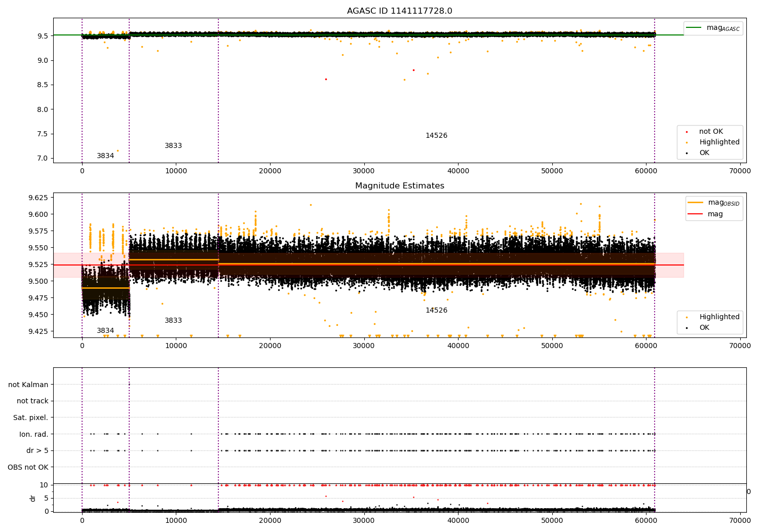Select 'OK' legend entry in Magnitude Estimates
This screenshot has width=760, height=532.
pos(704,328)
